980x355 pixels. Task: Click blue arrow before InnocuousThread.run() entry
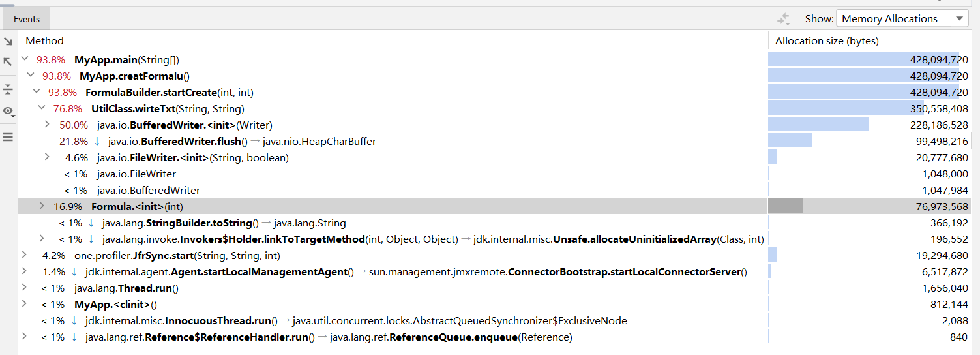[x=74, y=321]
